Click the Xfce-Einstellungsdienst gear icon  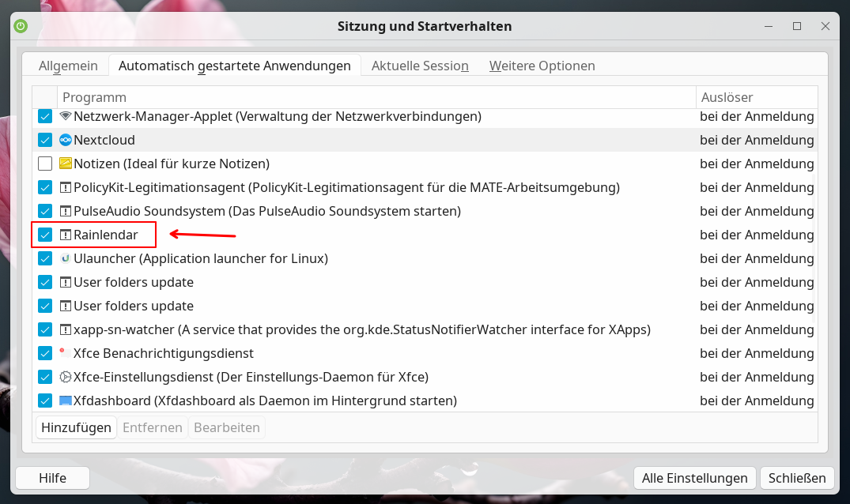tap(66, 378)
